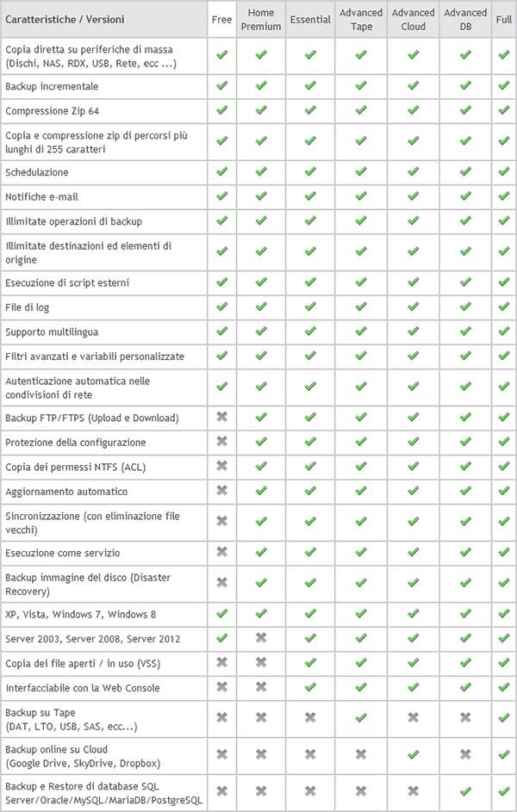Click green check for Full Schedulazione row
Viewport: 517px width, 812px height.
pyautogui.click(x=503, y=172)
